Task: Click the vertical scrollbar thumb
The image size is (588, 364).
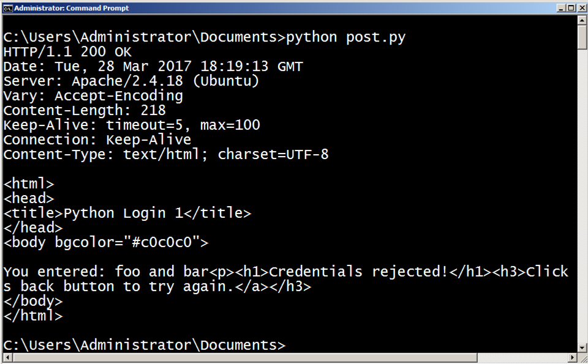Action: tap(582, 38)
